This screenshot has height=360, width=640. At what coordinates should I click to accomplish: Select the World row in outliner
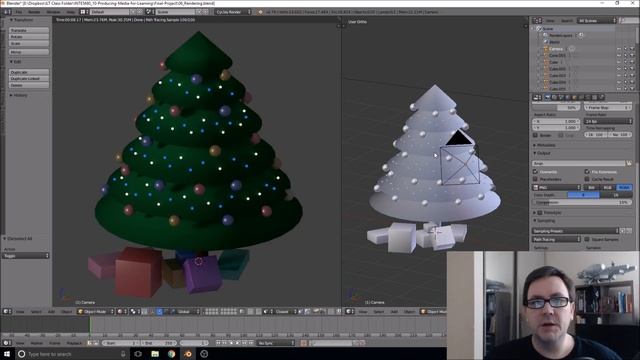click(554, 42)
